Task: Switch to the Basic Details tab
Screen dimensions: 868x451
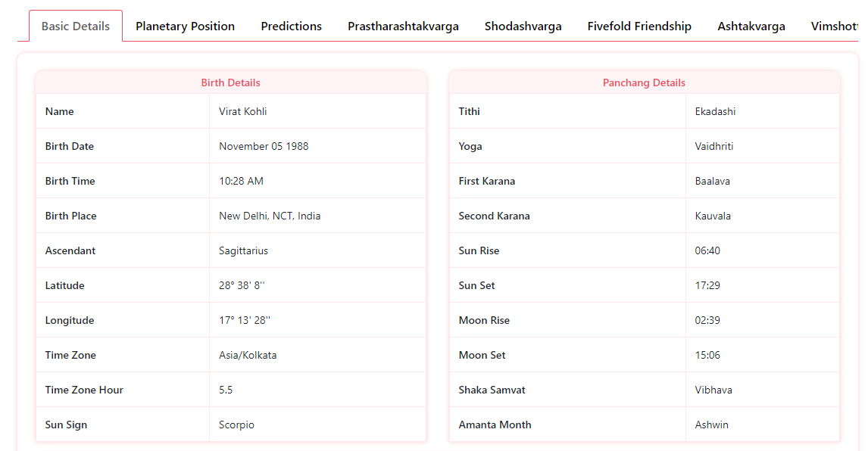Action: pyautogui.click(x=76, y=26)
